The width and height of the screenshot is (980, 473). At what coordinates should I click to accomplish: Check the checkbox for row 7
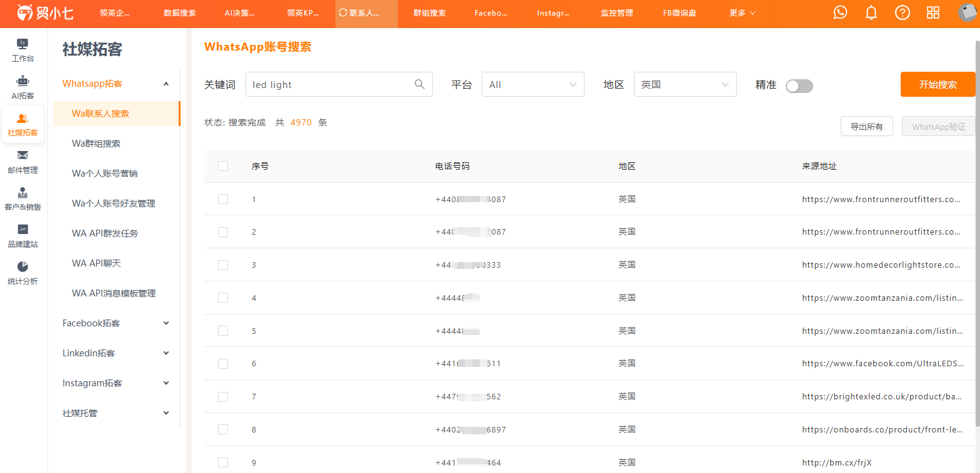pos(223,397)
